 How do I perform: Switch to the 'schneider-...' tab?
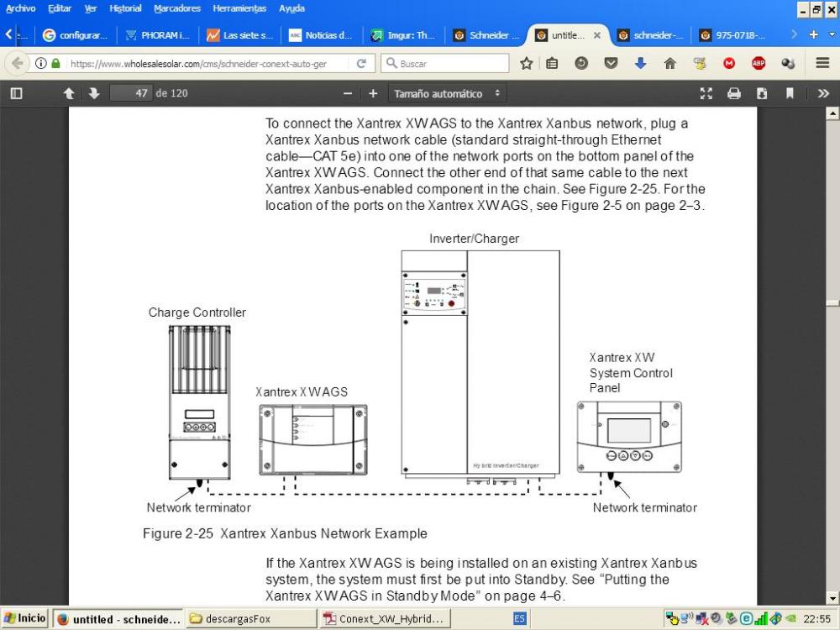pyautogui.click(x=650, y=35)
